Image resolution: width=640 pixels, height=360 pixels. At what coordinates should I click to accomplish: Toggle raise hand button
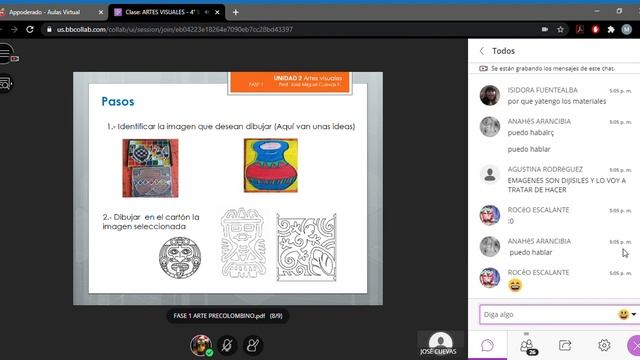(253, 345)
